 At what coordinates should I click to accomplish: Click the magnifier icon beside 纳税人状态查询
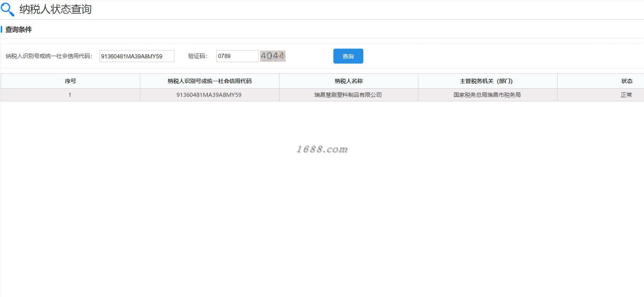click(x=7, y=10)
